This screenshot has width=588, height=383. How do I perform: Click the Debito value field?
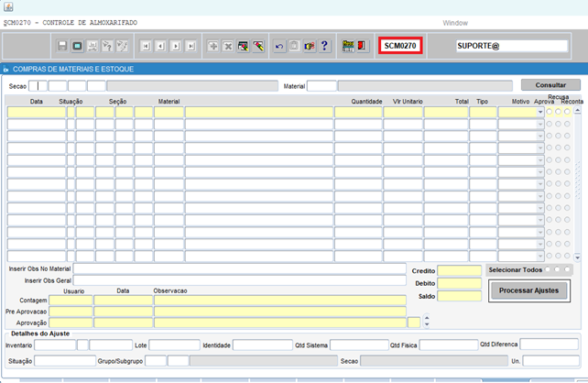[460, 283]
